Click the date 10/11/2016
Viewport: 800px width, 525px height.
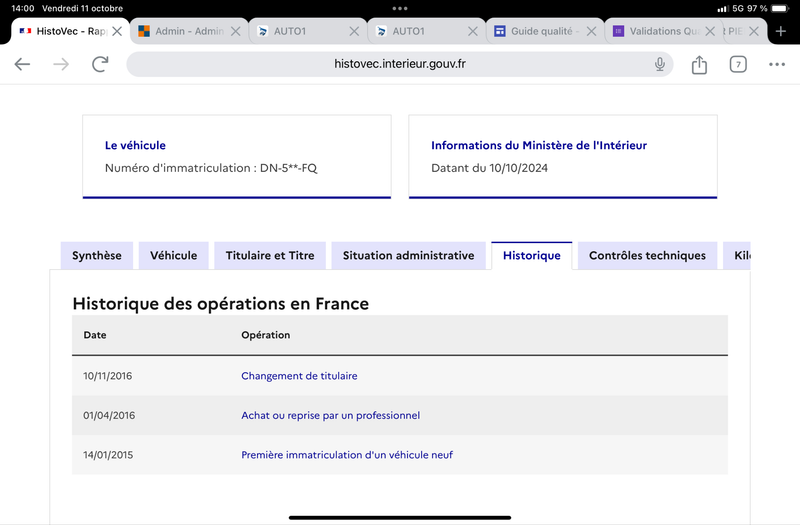pos(108,376)
